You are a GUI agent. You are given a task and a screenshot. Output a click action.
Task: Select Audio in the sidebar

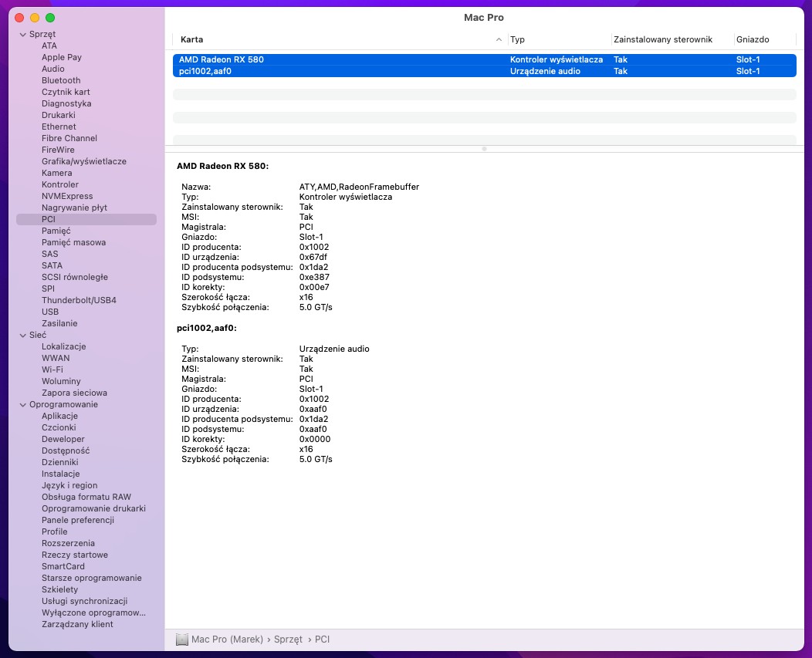click(x=52, y=69)
